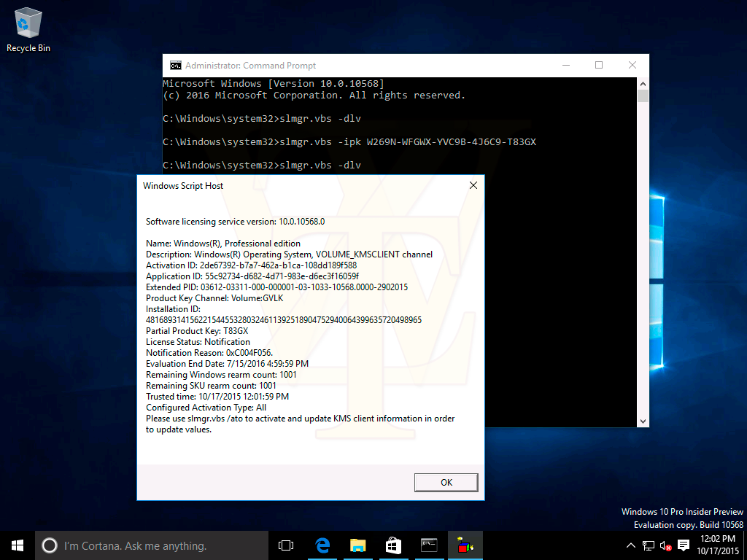The width and height of the screenshot is (747, 560).
Task: Launch Microsoft Edge from taskbar
Action: (x=322, y=545)
